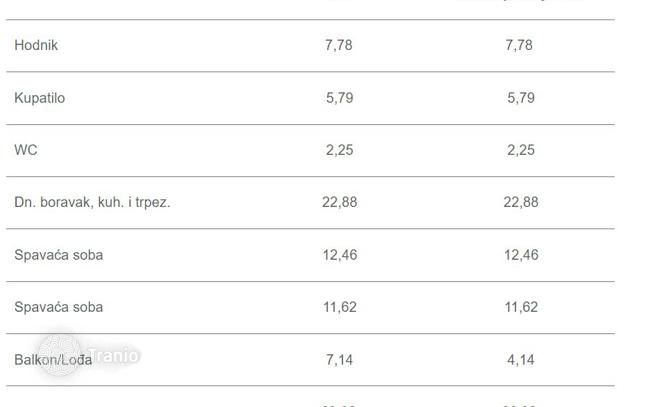Select the 7,78 value in last column
Viewport: 655px width, 407px height.
pos(519,45)
